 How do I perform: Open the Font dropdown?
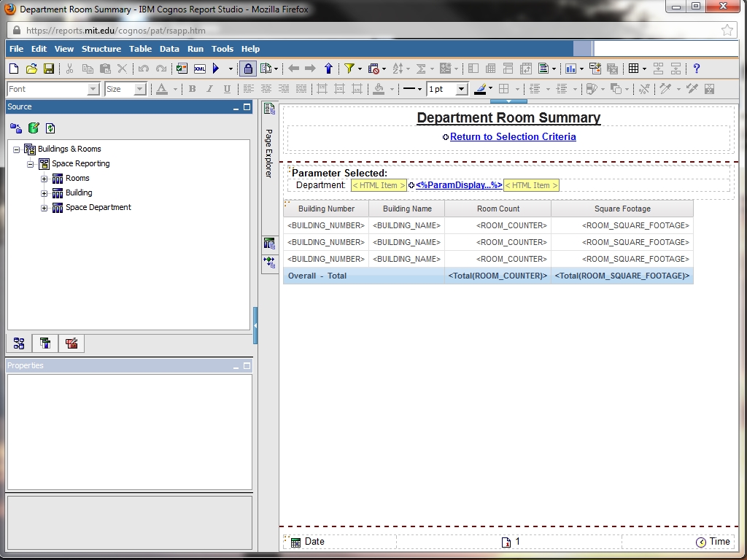click(x=93, y=89)
